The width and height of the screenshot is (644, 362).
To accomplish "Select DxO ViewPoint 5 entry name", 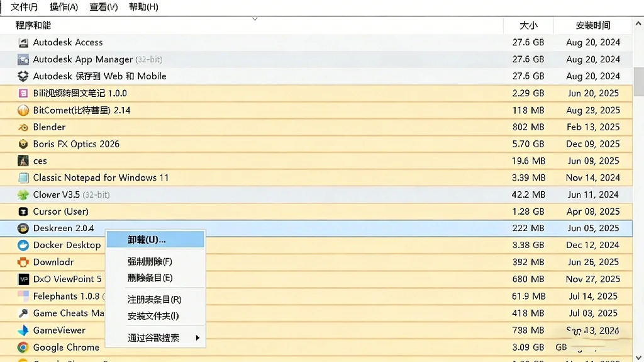I will (x=67, y=280).
